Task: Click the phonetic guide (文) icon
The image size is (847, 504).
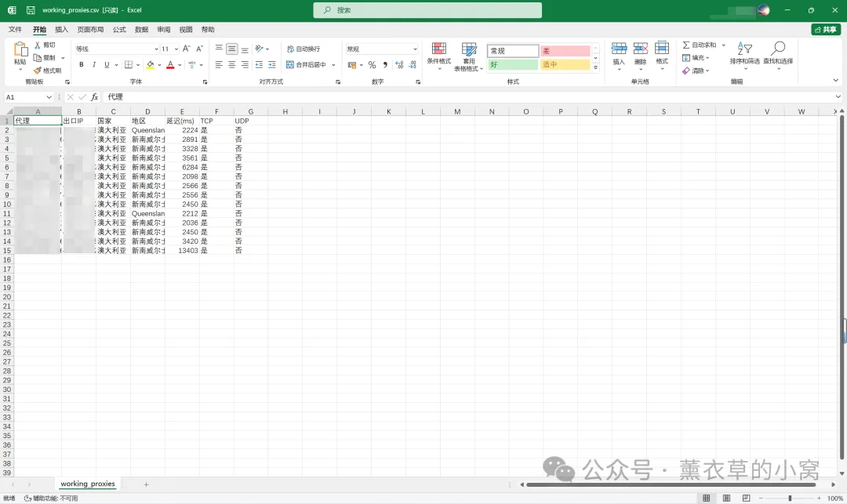Action: tap(192, 65)
